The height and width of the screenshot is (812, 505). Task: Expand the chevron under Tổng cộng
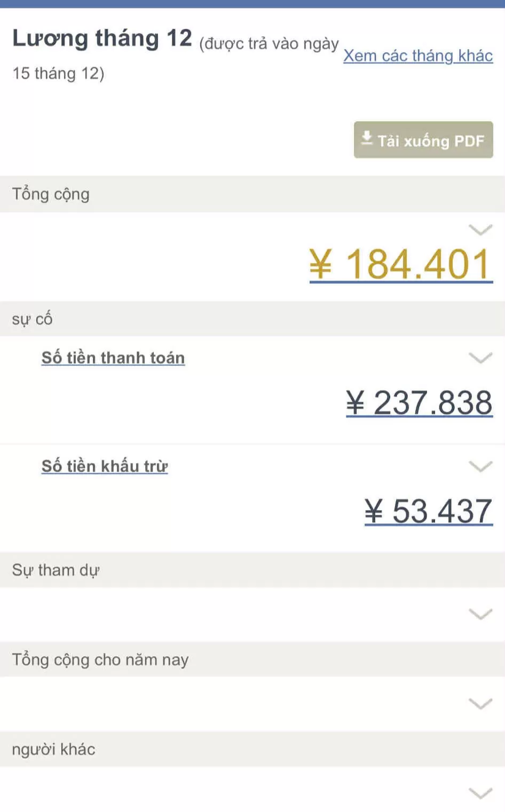click(x=480, y=230)
